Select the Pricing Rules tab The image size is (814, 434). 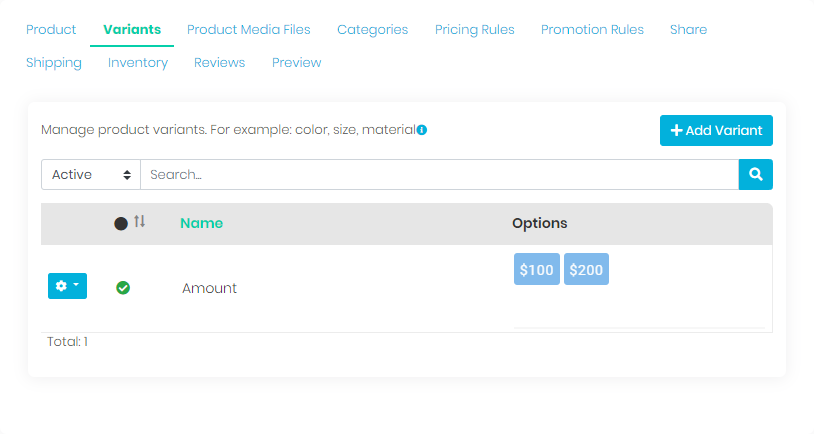pyautogui.click(x=474, y=30)
